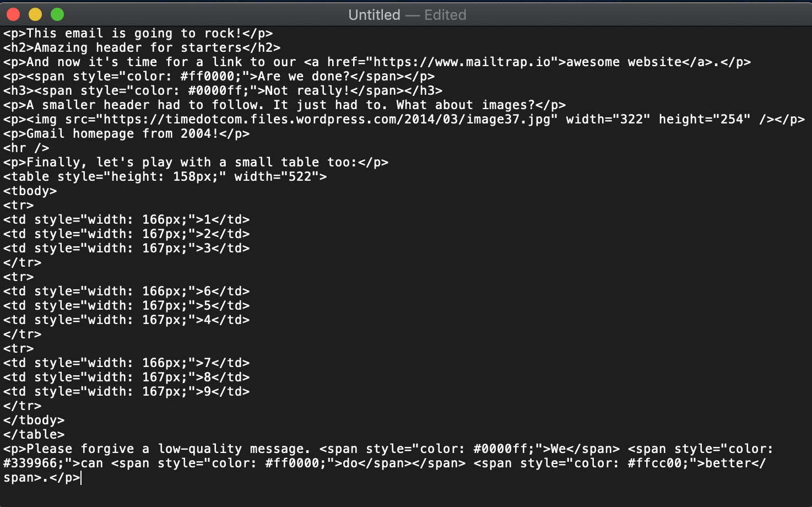812x507 pixels.
Task: Minimize window using the yellow button
Action: [35, 14]
